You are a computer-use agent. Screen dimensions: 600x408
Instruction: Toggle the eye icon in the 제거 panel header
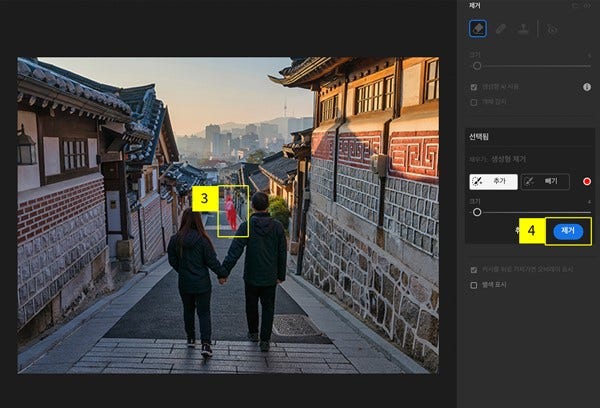click(587, 5)
